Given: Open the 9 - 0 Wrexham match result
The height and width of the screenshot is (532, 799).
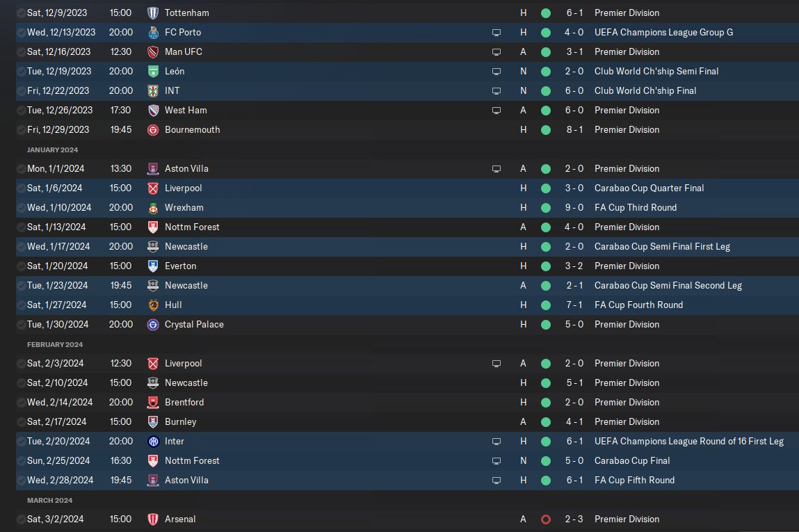Looking at the screenshot, I should [574, 207].
